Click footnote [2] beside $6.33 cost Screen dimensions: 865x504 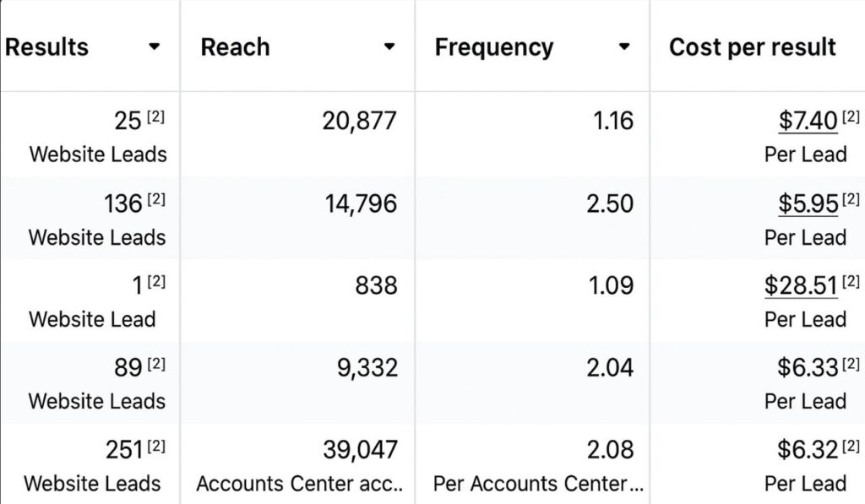point(851,364)
